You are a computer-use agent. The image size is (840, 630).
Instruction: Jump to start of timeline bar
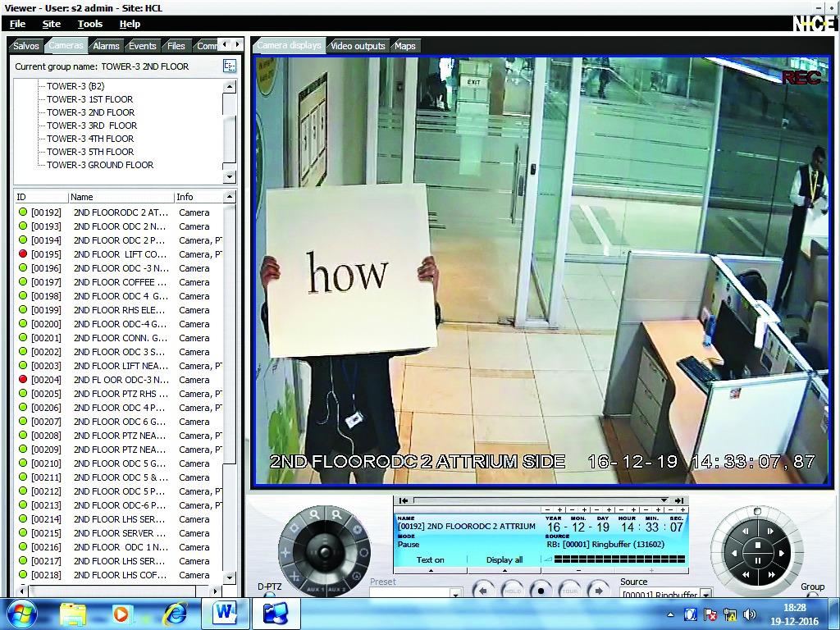coord(404,500)
